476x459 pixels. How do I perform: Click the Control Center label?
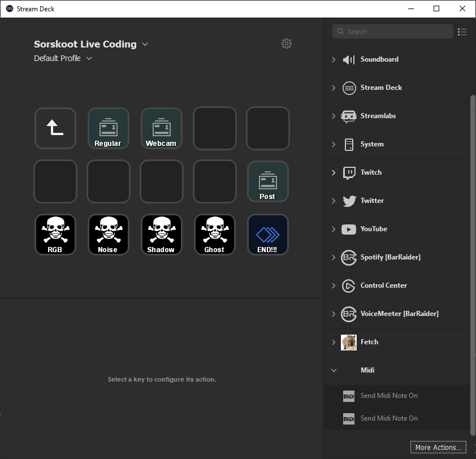coord(383,285)
